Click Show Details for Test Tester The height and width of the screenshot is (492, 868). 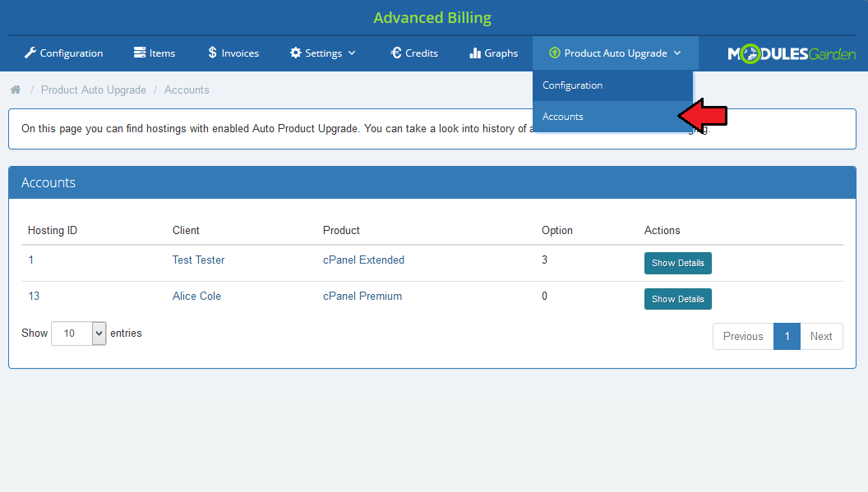click(677, 263)
